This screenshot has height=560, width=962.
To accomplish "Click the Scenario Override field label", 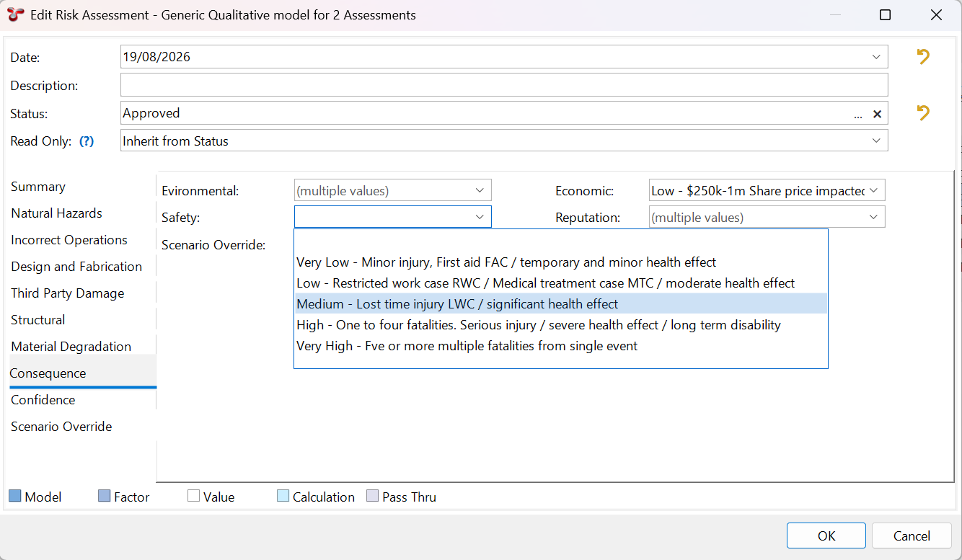I will (x=213, y=245).
